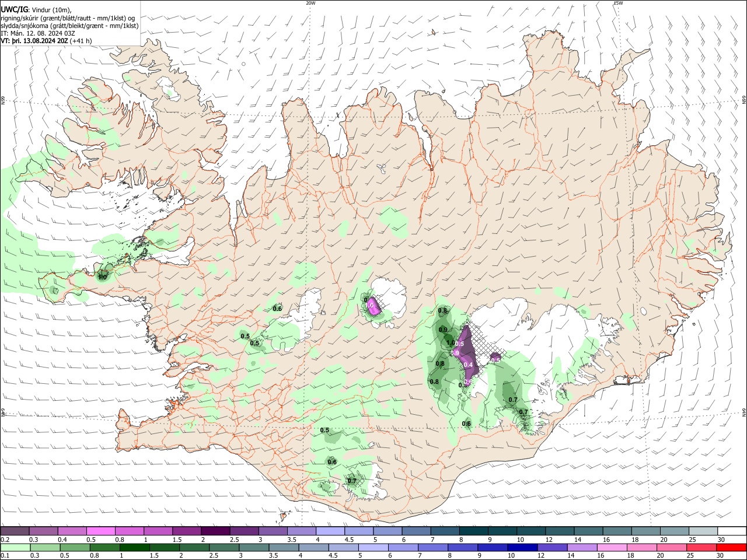The height and width of the screenshot is (560, 747).
Task: Pick the 16–18 light pink swatch in lower legend row
Action: (612, 548)
